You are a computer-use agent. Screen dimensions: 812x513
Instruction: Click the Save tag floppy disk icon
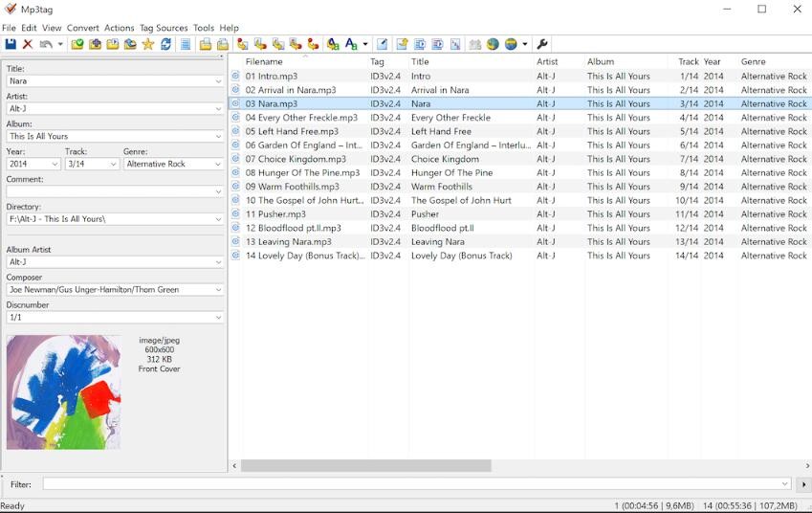tap(11, 44)
